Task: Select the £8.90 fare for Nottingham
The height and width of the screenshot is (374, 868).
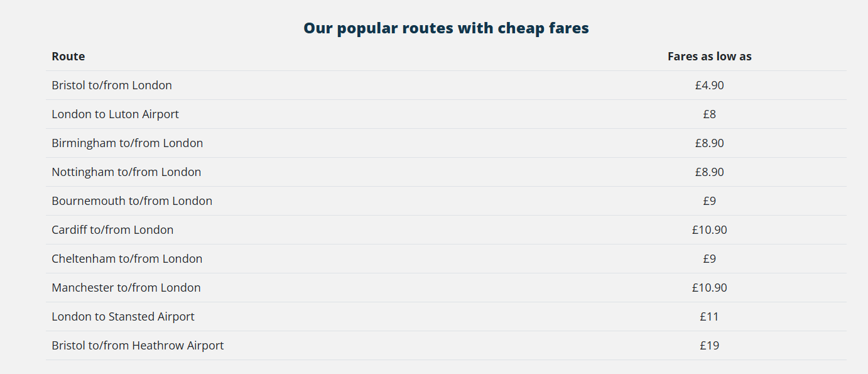Action: pyautogui.click(x=709, y=172)
